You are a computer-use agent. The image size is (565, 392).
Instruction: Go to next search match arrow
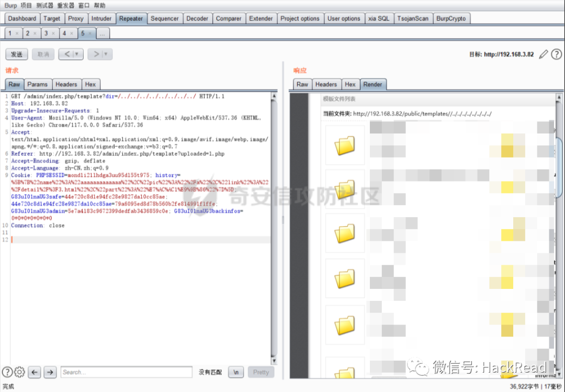[50, 372]
